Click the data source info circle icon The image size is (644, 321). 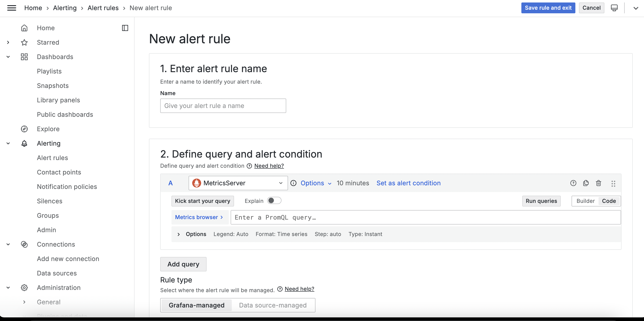[293, 183]
